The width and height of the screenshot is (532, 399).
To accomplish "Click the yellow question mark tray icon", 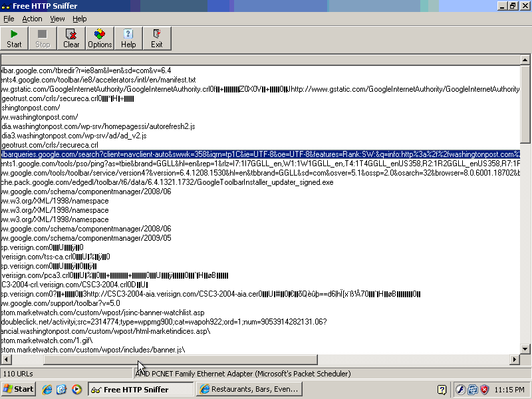I will click(442, 390).
